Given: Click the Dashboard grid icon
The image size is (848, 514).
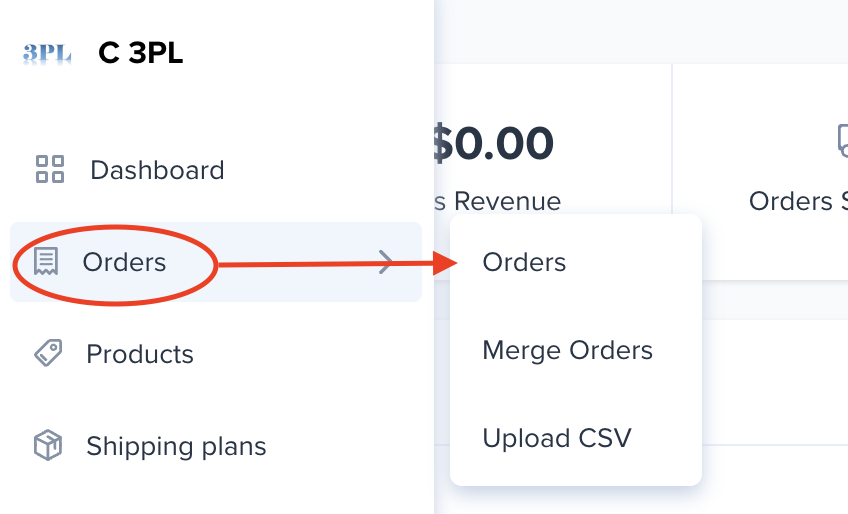Looking at the screenshot, I should 50,169.
